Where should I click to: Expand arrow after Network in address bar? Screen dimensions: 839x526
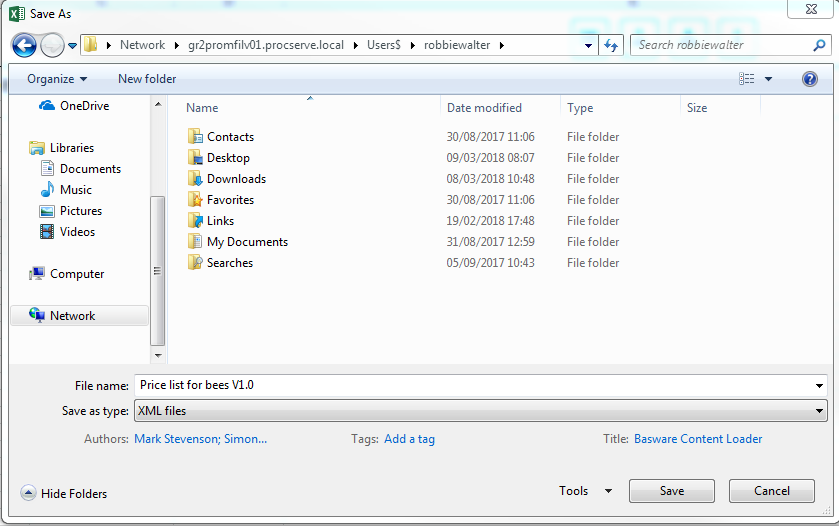pyautogui.click(x=177, y=45)
